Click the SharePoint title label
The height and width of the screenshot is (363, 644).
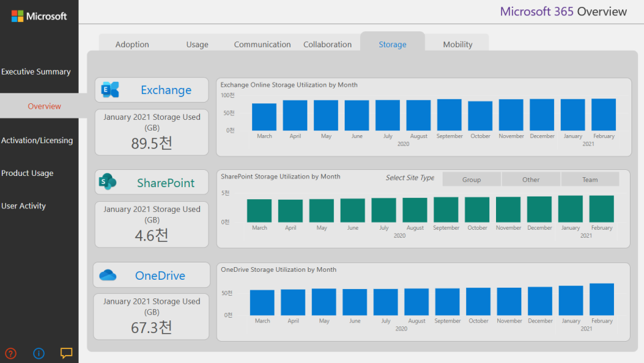[x=165, y=182]
